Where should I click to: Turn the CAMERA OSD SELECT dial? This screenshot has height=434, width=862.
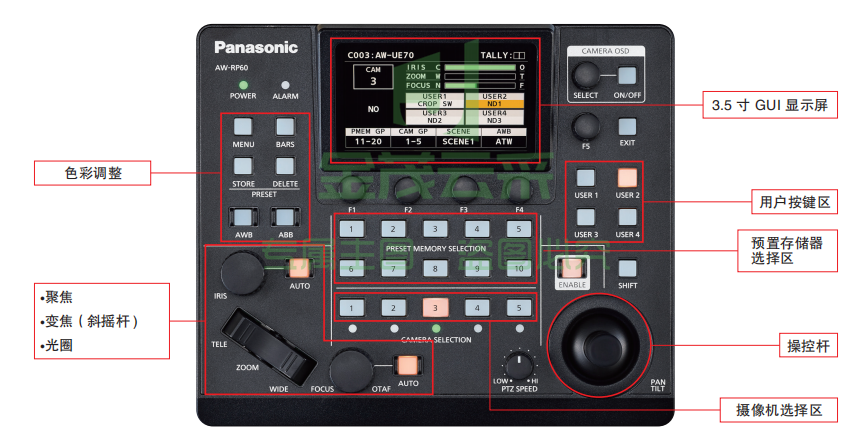[585, 76]
